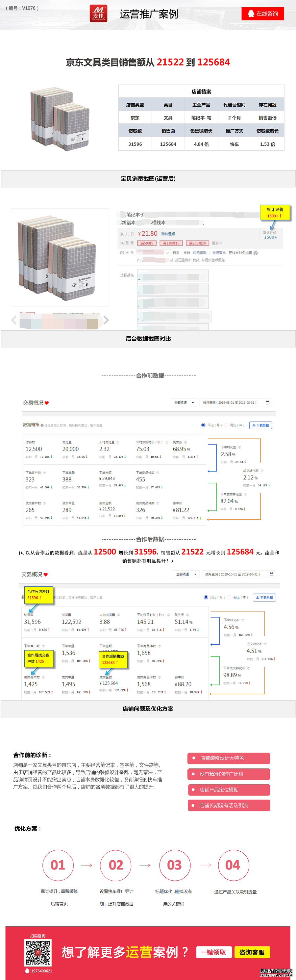Image resolution: width=296 pixels, height=980 pixels.
Task: Click the 闪电退款 link
Action: tap(200, 253)
